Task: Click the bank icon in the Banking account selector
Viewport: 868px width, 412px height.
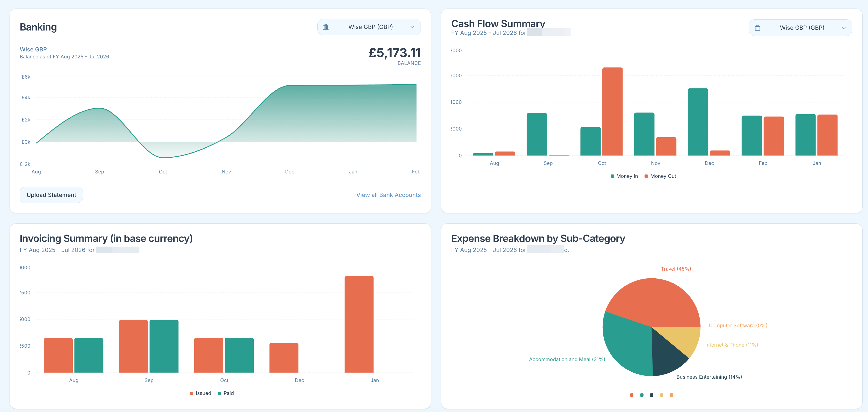Action: pyautogui.click(x=326, y=27)
